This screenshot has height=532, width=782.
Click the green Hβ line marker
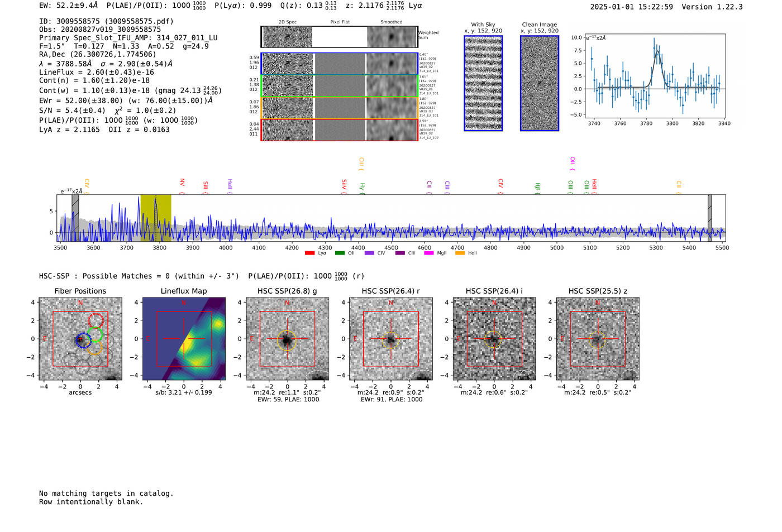pyautogui.click(x=537, y=188)
